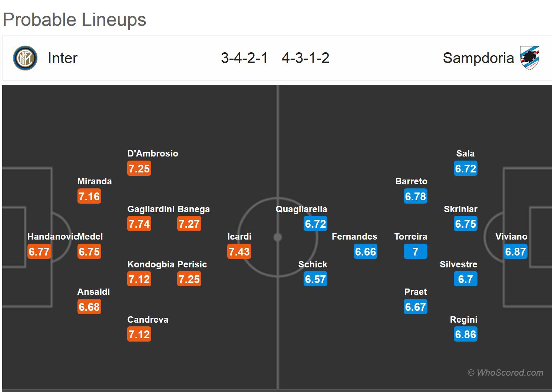The height and width of the screenshot is (392, 552).
Task: Click the Inter club crest icon
Action: 25,58
